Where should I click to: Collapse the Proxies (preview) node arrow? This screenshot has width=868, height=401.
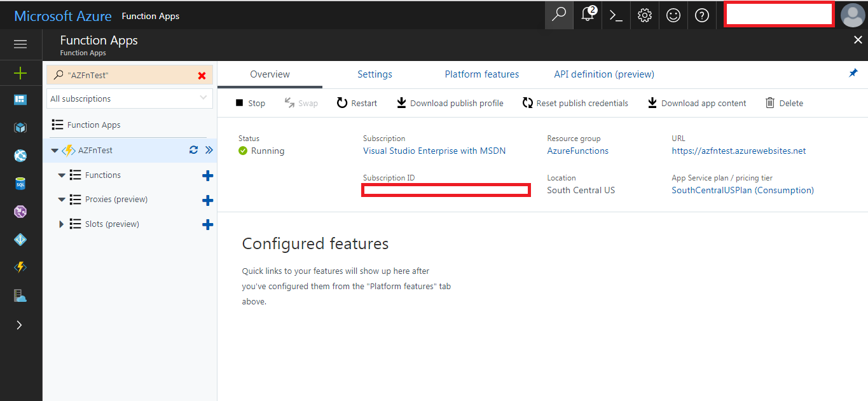click(x=62, y=200)
